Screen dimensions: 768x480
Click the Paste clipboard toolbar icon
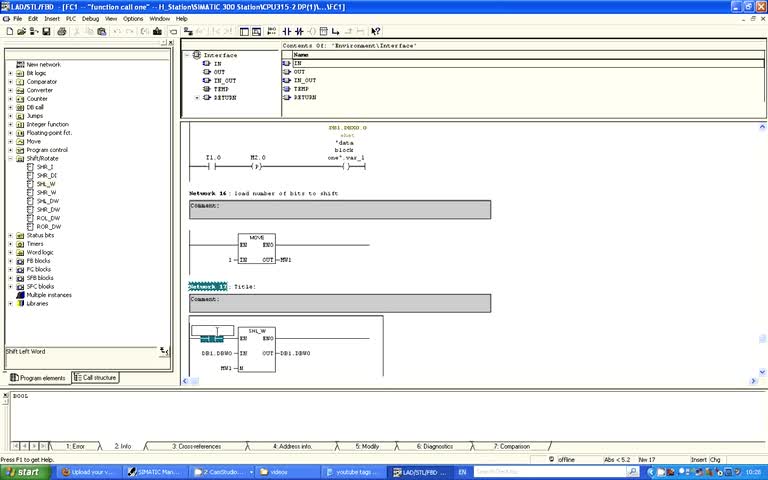tap(101, 31)
